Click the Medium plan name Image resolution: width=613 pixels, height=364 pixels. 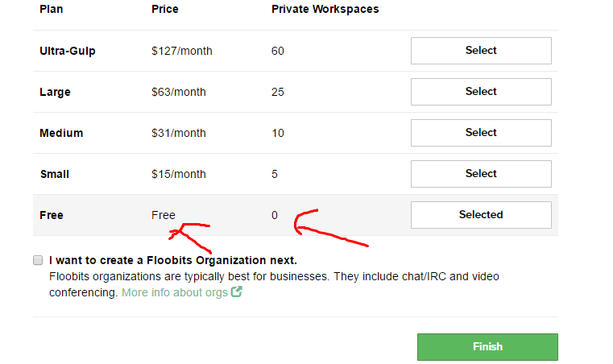click(61, 134)
